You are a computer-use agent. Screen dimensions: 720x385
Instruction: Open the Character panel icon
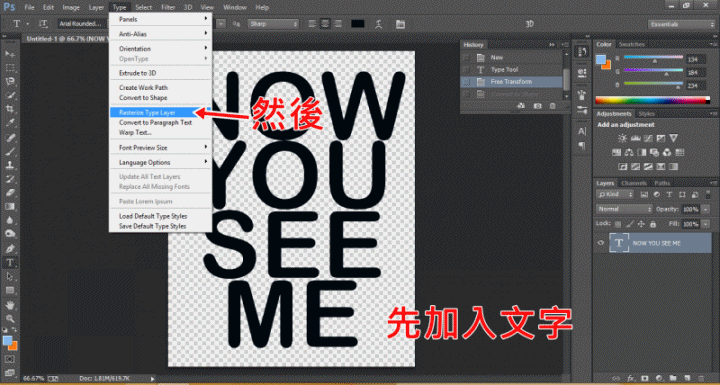(582, 131)
